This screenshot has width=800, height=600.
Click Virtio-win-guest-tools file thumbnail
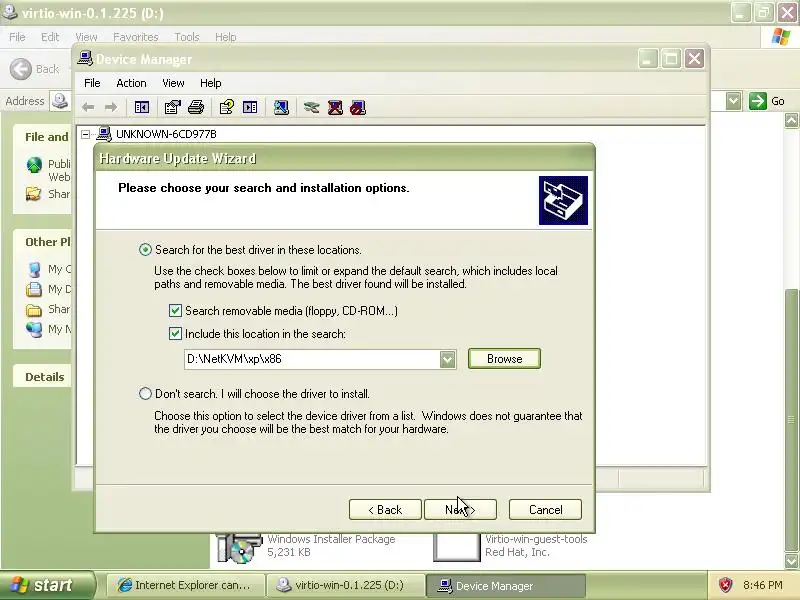click(x=457, y=547)
